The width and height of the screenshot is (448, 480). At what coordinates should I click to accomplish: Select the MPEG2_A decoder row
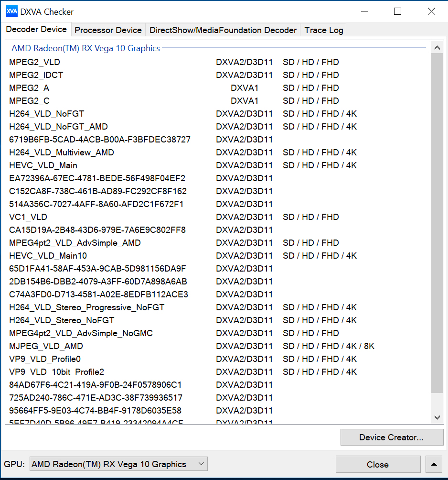217,88
